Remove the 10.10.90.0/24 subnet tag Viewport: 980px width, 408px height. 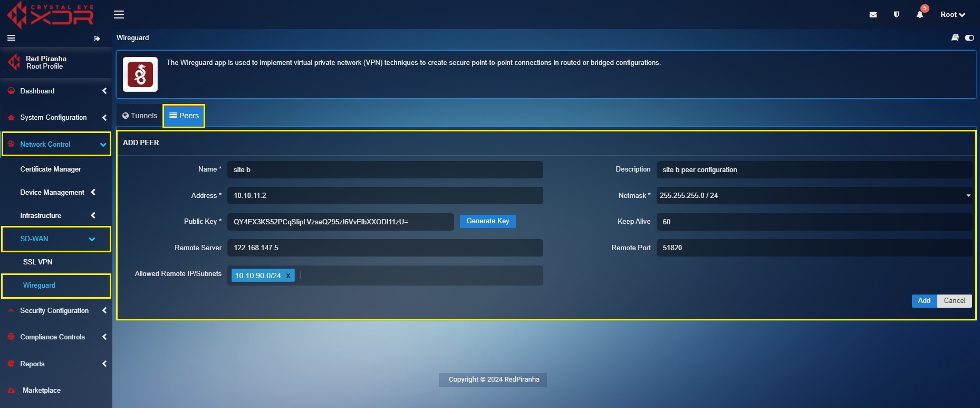[x=288, y=276]
